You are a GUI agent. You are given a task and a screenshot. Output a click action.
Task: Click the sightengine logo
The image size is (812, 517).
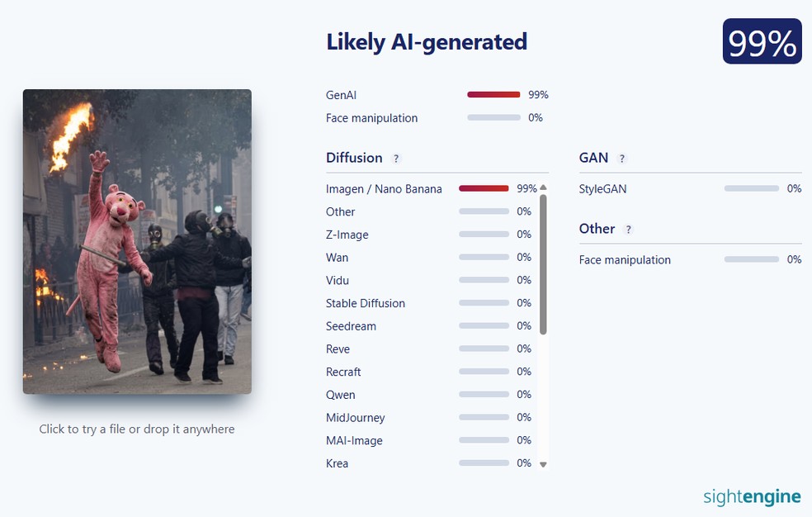(x=752, y=496)
